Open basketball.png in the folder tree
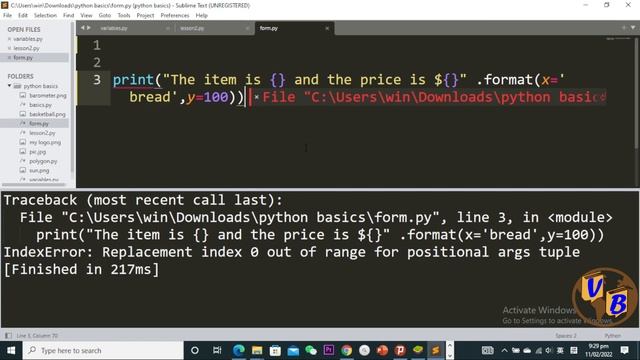The height and width of the screenshot is (360, 640). coord(47,114)
